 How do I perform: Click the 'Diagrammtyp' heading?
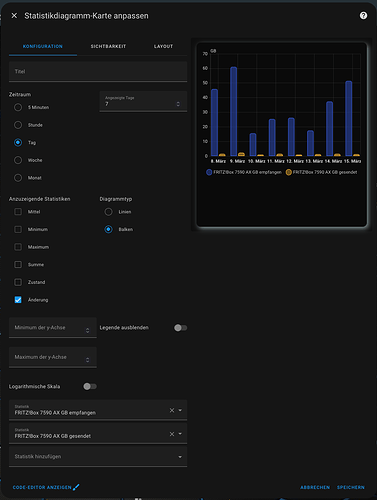[x=116, y=199]
